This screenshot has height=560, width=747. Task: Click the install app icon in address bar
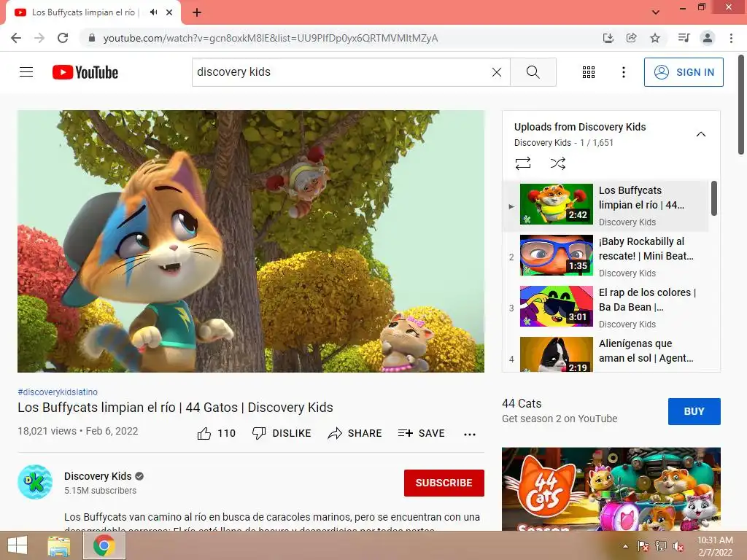pyautogui.click(x=608, y=38)
